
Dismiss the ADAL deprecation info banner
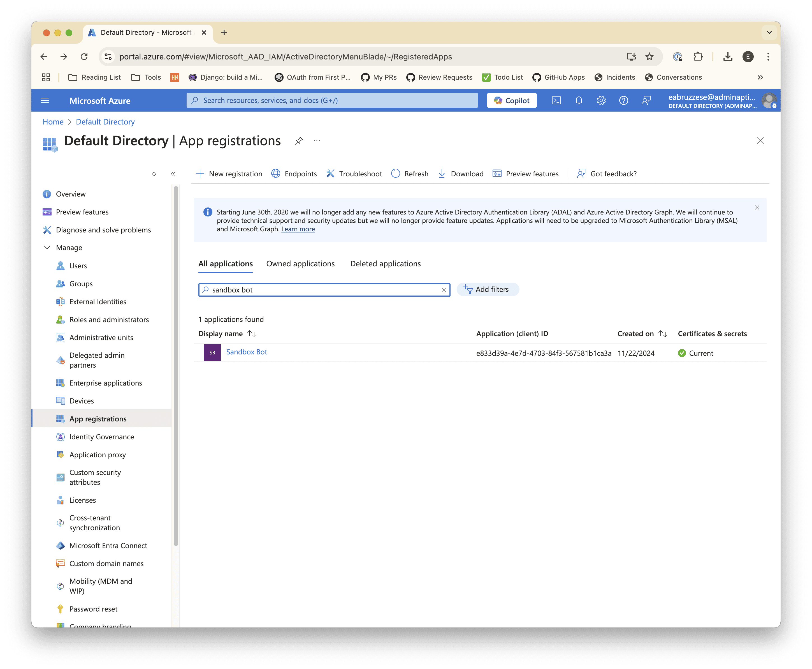757,207
